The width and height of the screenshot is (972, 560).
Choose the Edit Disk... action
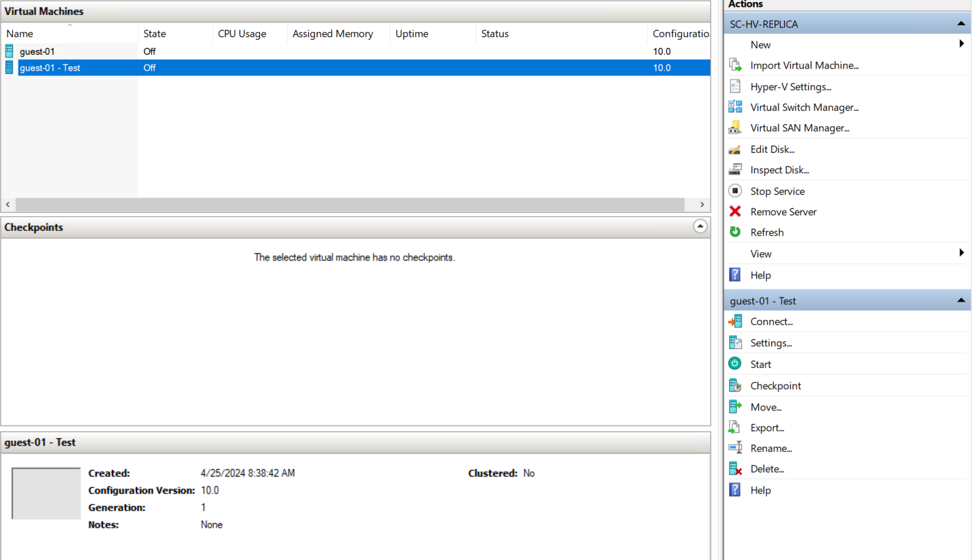click(772, 149)
